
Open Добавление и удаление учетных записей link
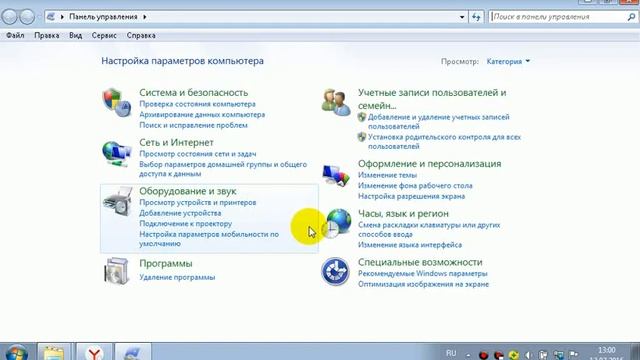coord(439,122)
